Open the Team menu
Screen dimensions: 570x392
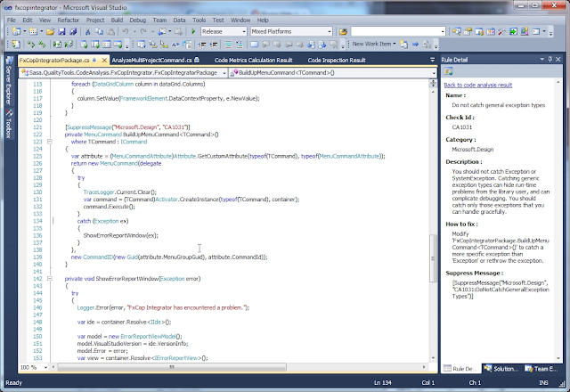pos(159,20)
